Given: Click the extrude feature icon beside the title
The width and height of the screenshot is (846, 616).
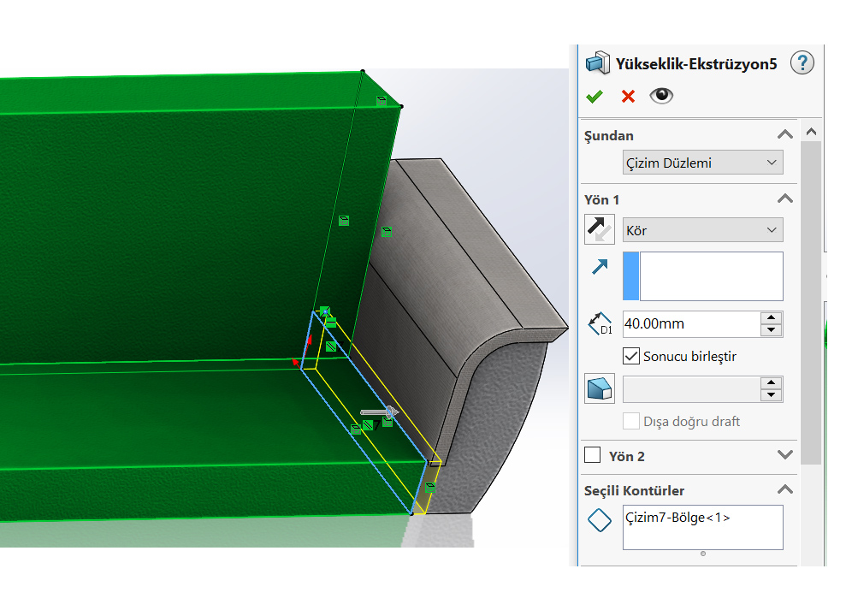Looking at the screenshot, I should [598, 63].
